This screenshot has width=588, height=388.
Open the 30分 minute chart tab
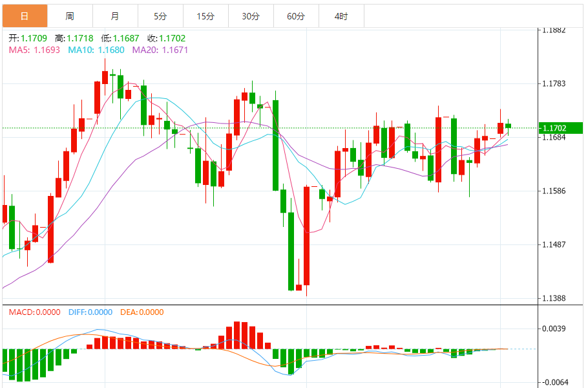pos(251,16)
